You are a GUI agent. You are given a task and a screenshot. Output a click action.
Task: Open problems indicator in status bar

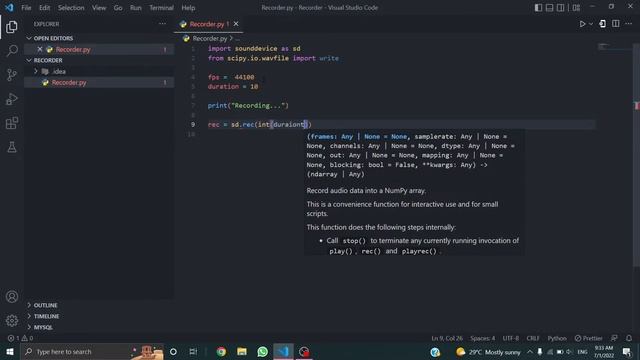coord(20,338)
